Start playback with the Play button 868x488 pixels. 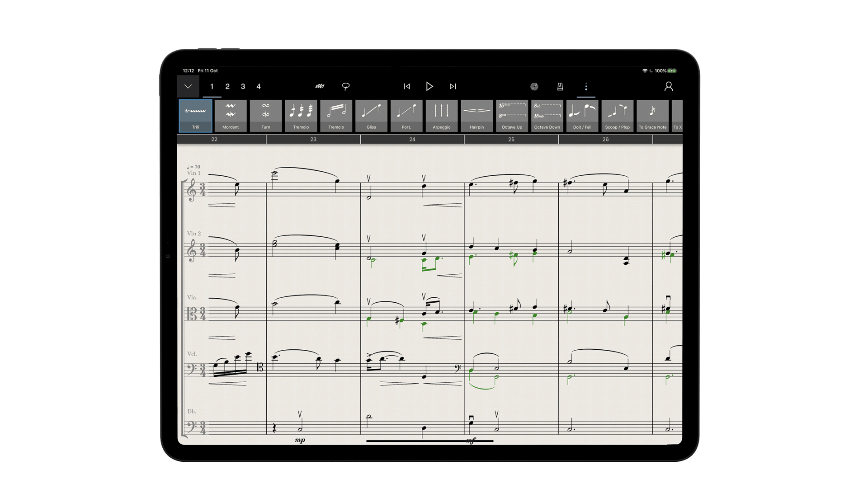(429, 86)
